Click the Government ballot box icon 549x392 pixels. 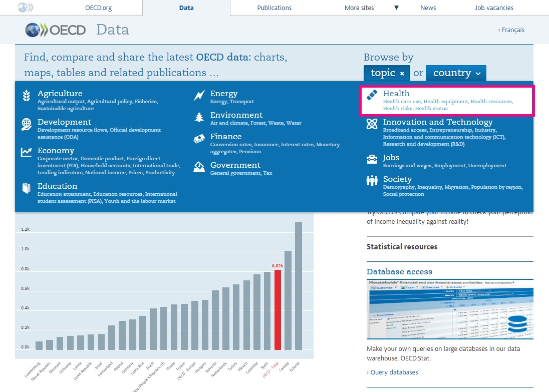point(199,167)
